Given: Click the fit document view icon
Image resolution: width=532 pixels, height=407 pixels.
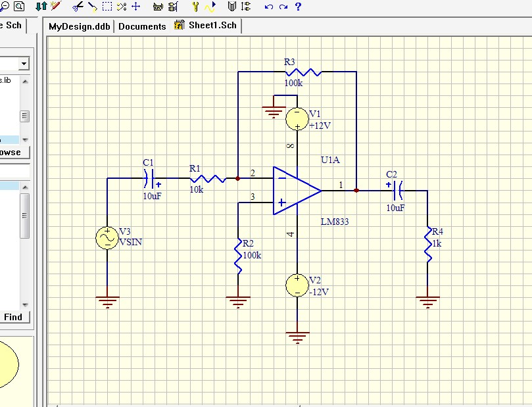Looking at the screenshot, I should click(x=19, y=6).
